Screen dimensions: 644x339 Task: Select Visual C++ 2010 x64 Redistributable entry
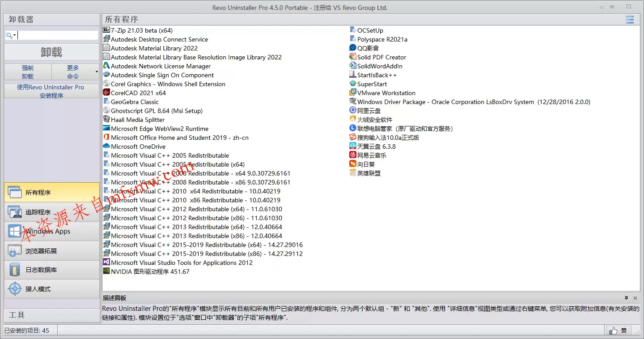(196, 191)
